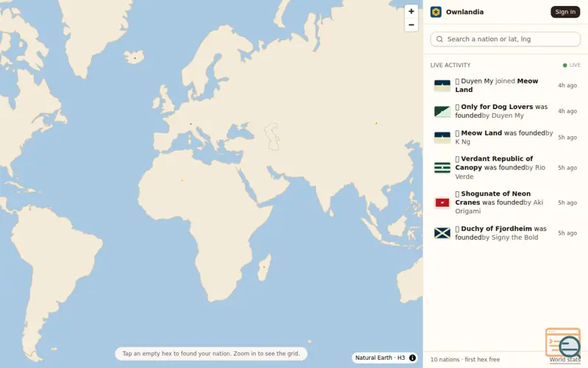Click the 'Tap an empty hex' hint banner
Image resolution: width=588 pixels, height=368 pixels.
[x=211, y=353]
